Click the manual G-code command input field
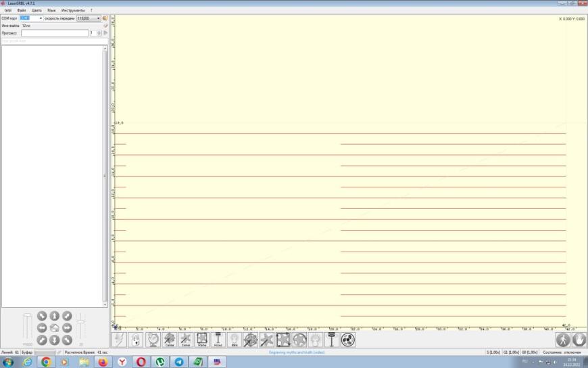Viewport: 588px width, 368px height. (x=55, y=41)
